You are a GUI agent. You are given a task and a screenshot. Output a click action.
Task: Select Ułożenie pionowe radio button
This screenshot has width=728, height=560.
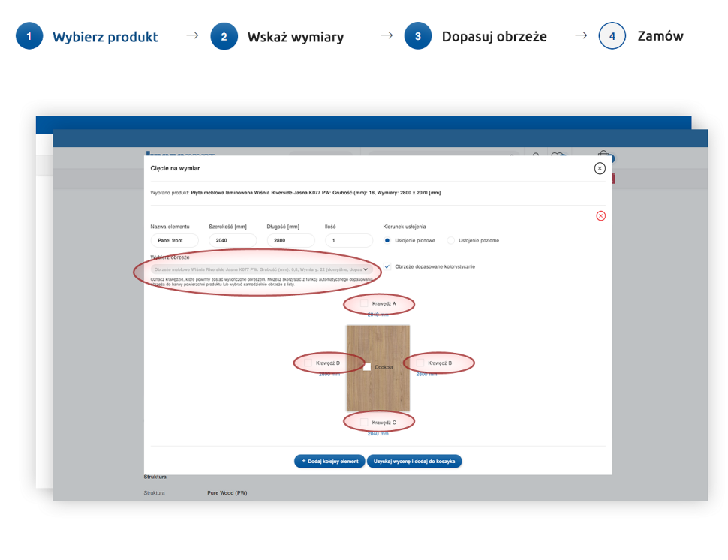click(x=387, y=240)
